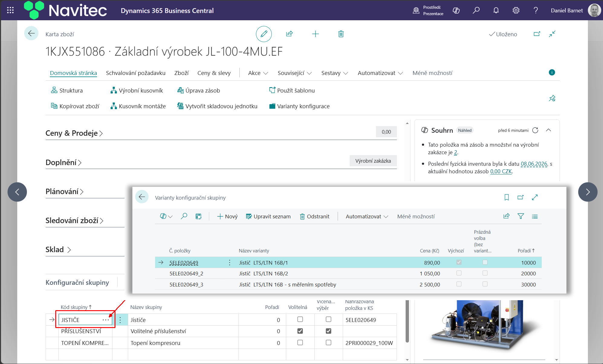Uncheck Vícenásobný výběr for Volitelné příslušenství
603x364 pixels.
(x=329, y=331)
